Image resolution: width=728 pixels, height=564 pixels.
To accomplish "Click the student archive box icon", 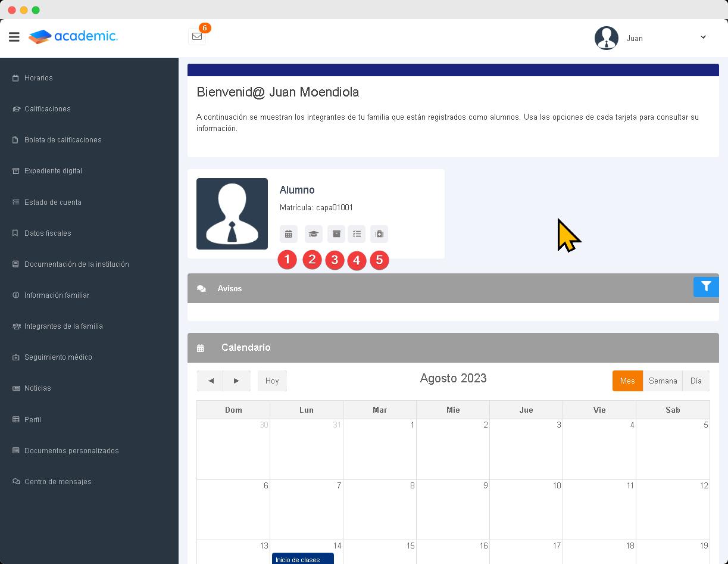I will coord(336,234).
